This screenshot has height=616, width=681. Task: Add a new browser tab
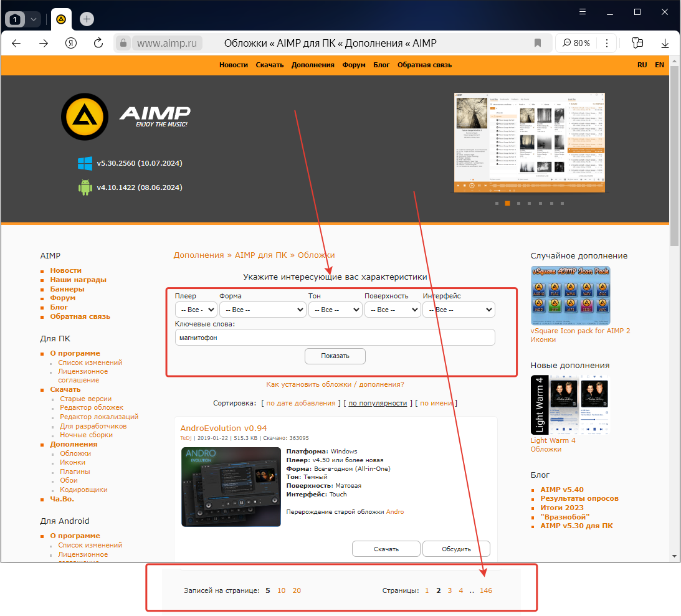point(87,19)
